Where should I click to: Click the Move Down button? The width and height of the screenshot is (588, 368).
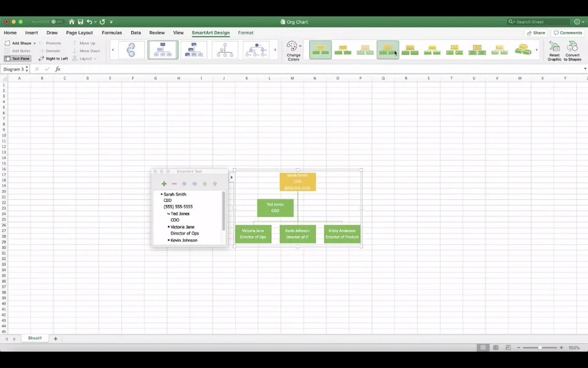click(86, 51)
